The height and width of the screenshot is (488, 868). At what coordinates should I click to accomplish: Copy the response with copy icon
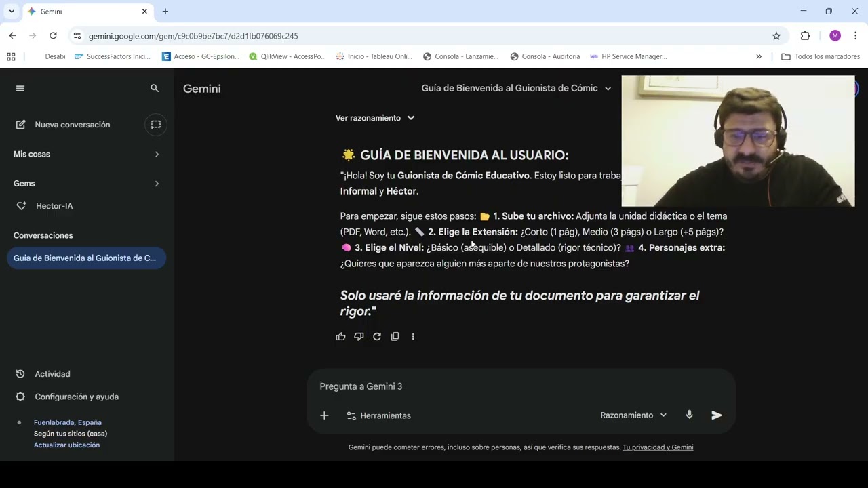(x=395, y=336)
